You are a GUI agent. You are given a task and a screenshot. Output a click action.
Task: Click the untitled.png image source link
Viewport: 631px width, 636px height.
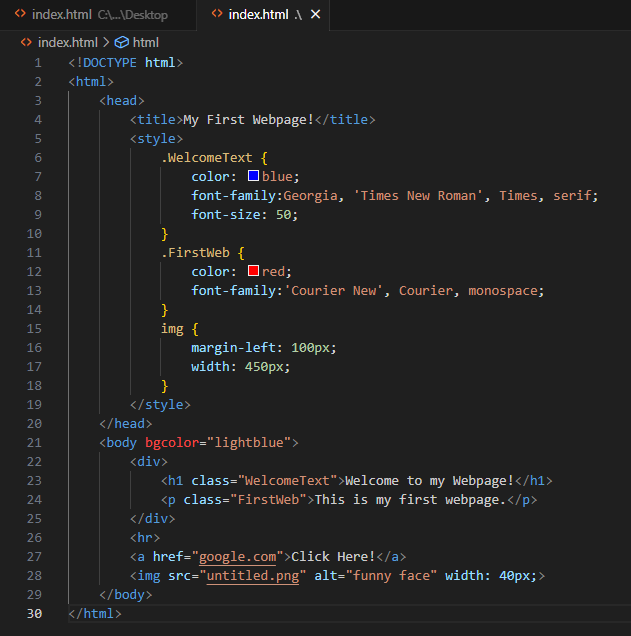(x=252, y=576)
